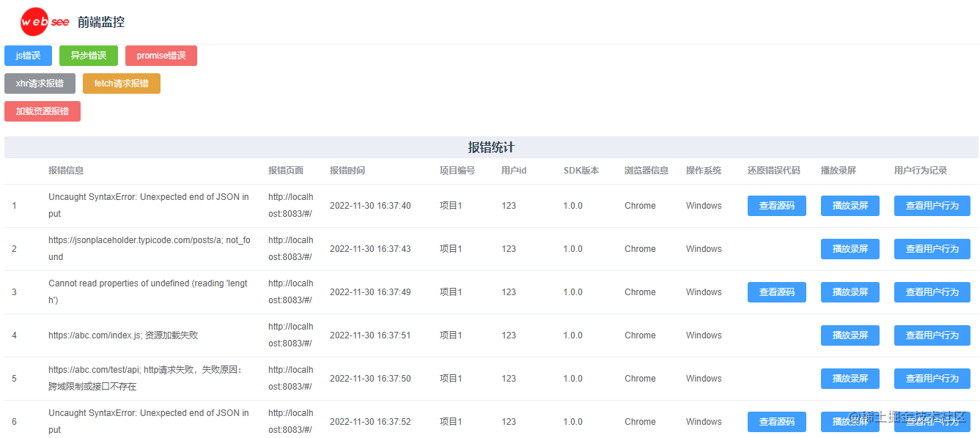
Task: View user behavior for row 2
Action: (932, 249)
